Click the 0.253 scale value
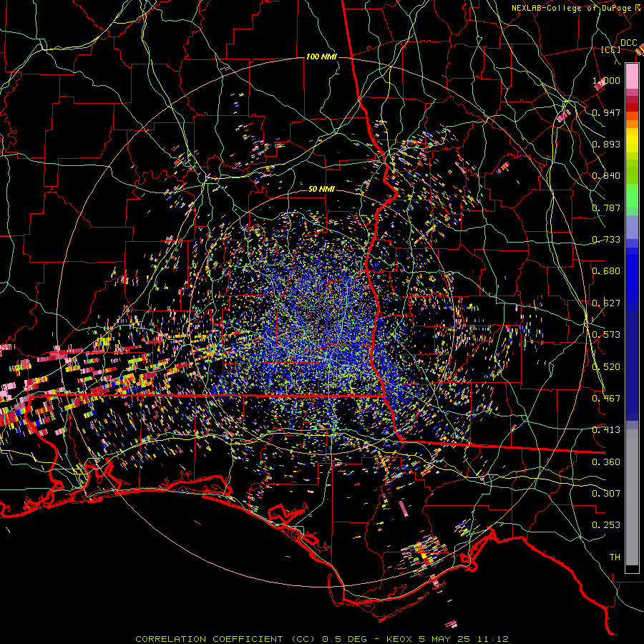Viewport: 644px width, 644px height. [x=606, y=525]
